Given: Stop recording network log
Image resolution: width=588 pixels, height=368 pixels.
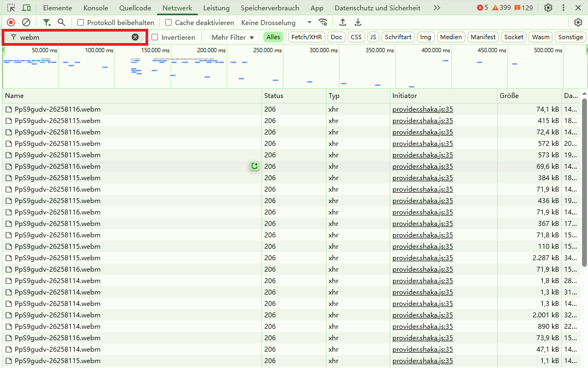Looking at the screenshot, I should (11, 22).
